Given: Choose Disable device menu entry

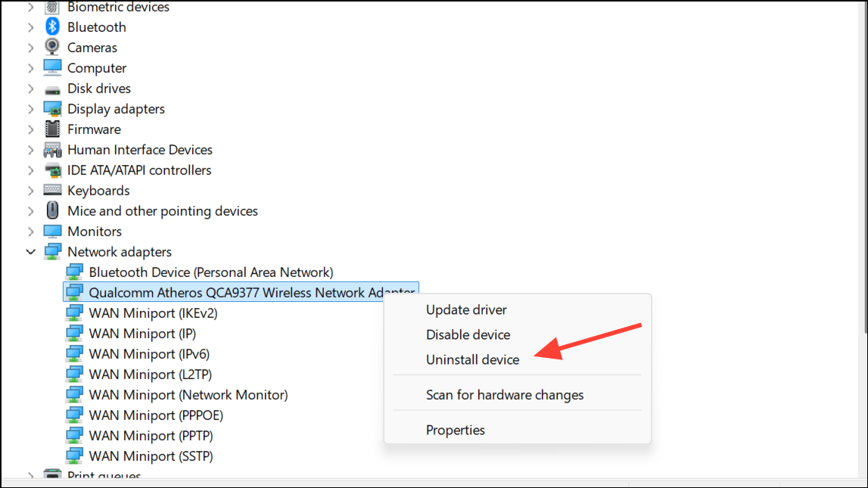Looking at the screenshot, I should 468,334.
